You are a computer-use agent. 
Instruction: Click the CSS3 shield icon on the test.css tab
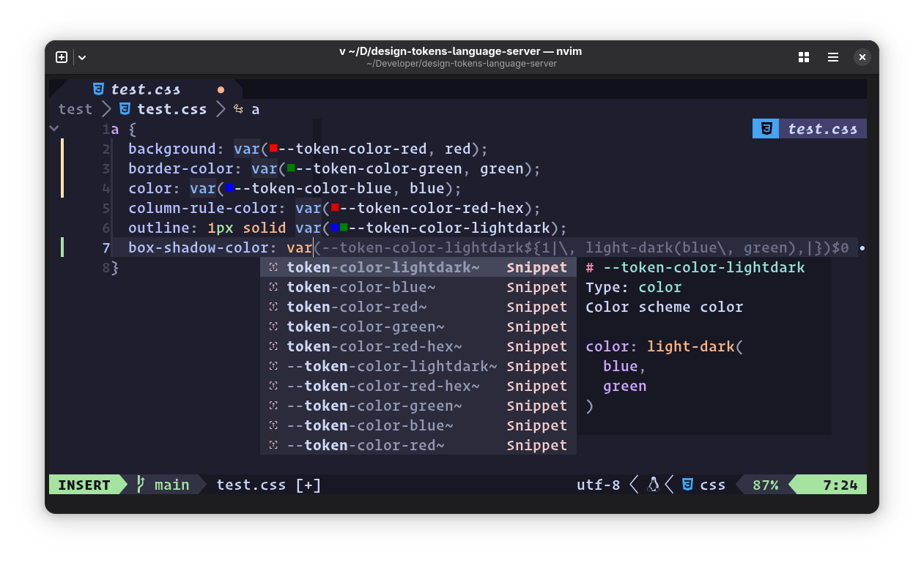99,89
